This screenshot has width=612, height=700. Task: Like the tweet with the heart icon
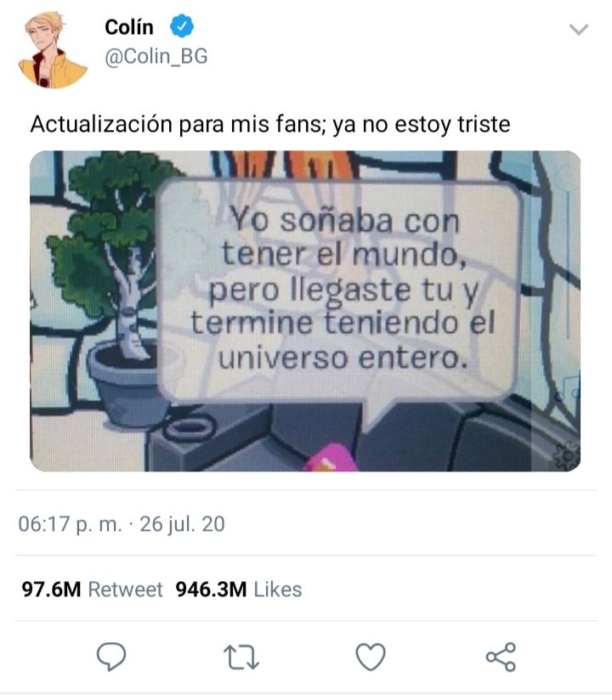(x=371, y=657)
